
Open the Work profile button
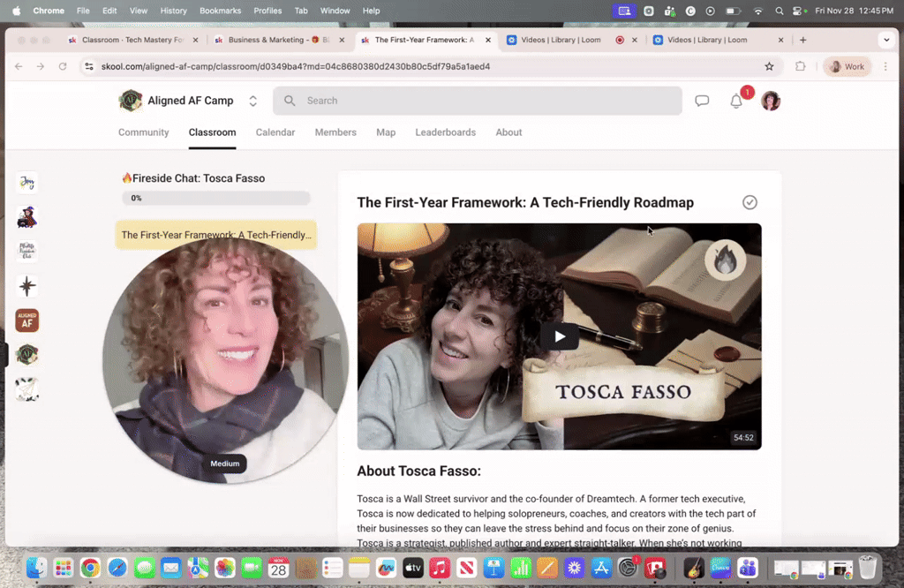[x=847, y=66]
